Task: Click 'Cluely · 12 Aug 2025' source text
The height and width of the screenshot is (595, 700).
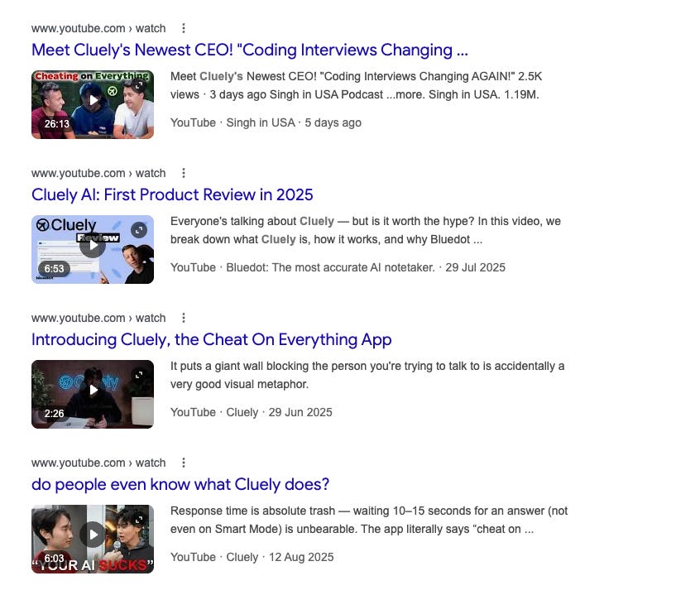Action: pos(280,558)
